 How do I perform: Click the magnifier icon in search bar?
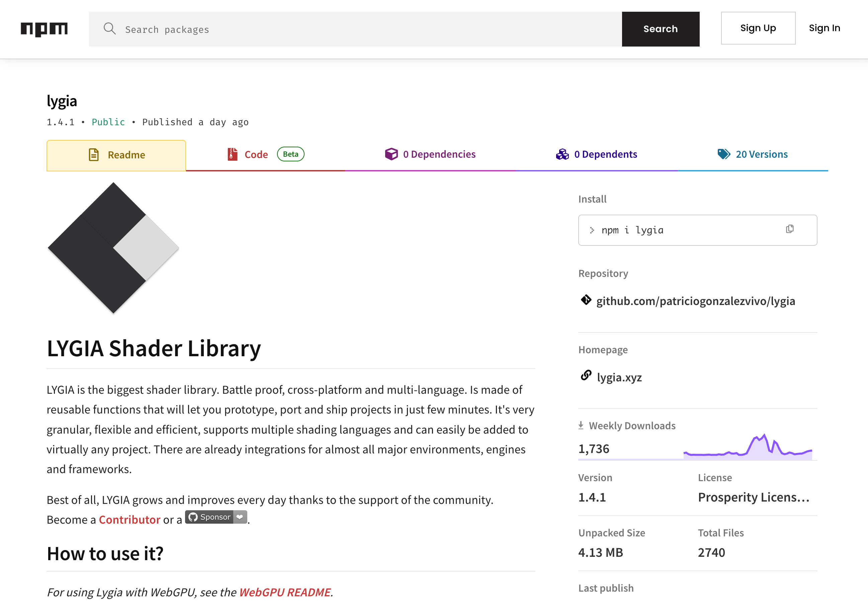(110, 29)
